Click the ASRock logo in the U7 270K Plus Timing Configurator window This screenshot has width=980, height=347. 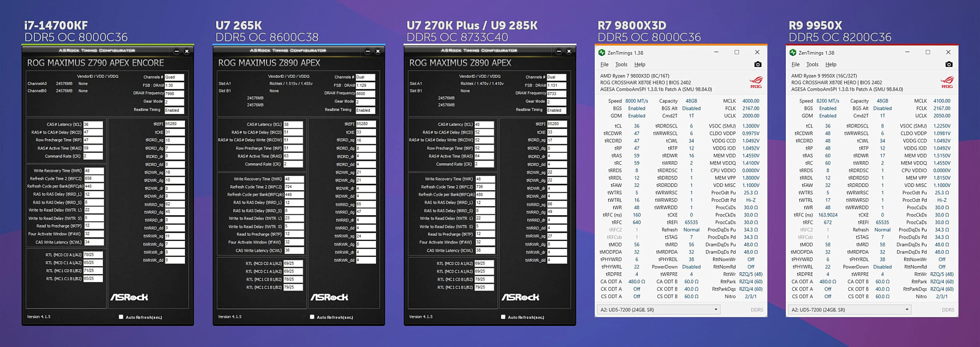click(520, 297)
